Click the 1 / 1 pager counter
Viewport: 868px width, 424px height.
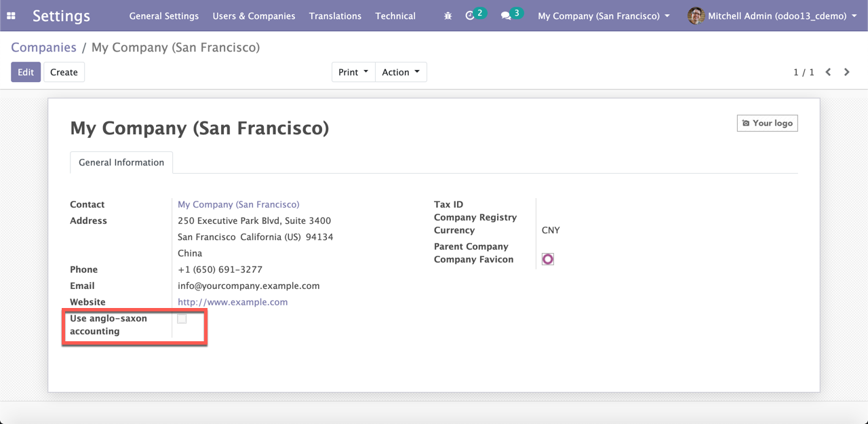click(x=804, y=72)
